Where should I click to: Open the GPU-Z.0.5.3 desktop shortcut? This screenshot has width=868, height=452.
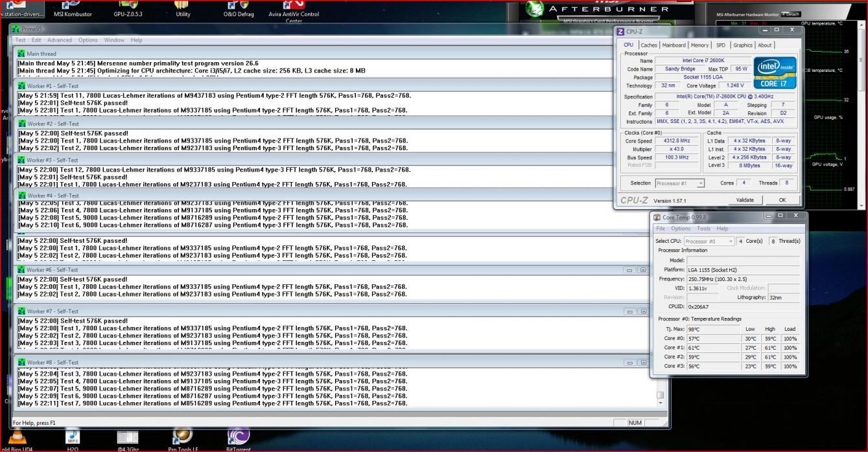128,8
